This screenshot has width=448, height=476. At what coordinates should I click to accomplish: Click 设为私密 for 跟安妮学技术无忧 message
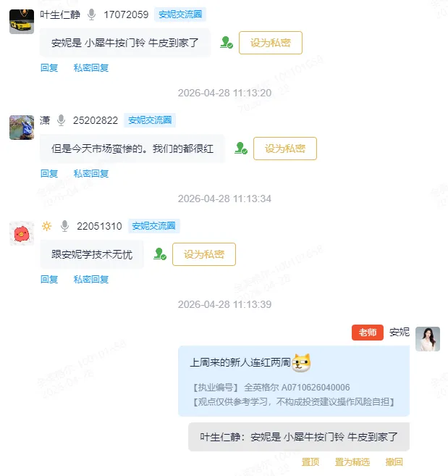(x=204, y=254)
